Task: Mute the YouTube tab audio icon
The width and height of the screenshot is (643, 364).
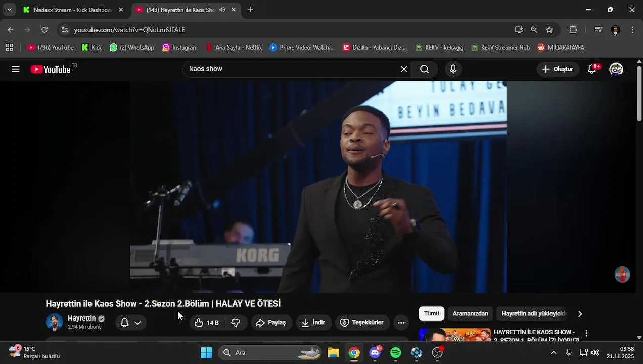Action: [x=222, y=10]
